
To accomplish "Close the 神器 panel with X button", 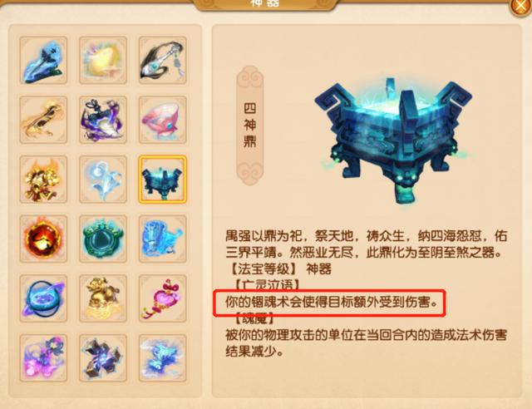I will coord(521,6).
